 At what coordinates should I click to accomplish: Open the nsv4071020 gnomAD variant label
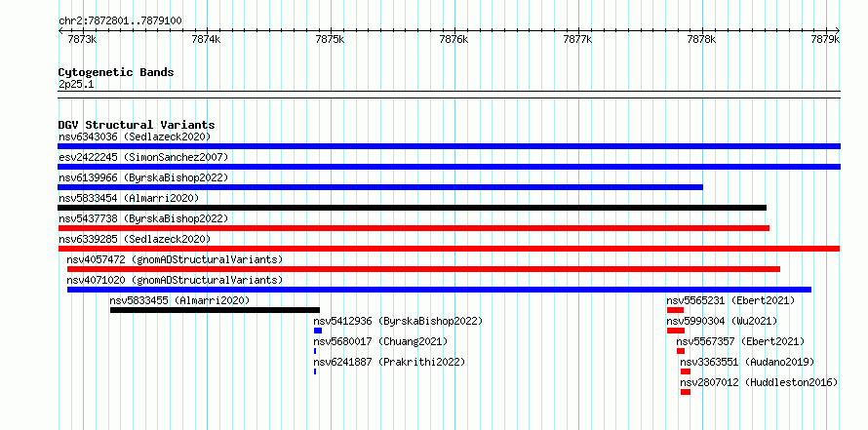(x=175, y=280)
